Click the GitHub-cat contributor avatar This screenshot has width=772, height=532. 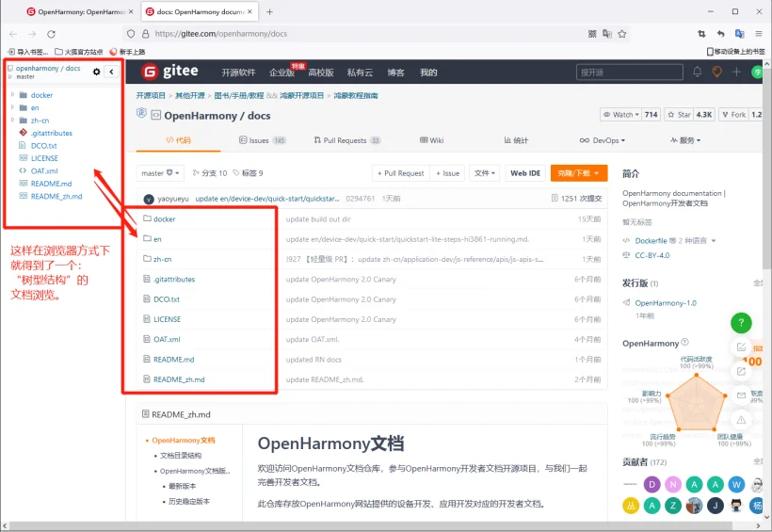(736, 506)
